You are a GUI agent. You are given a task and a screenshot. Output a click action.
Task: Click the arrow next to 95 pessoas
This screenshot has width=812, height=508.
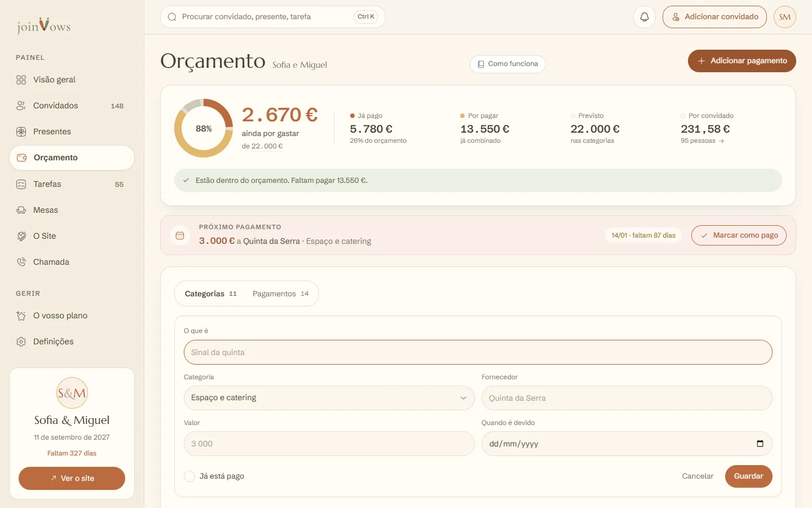(x=722, y=141)
